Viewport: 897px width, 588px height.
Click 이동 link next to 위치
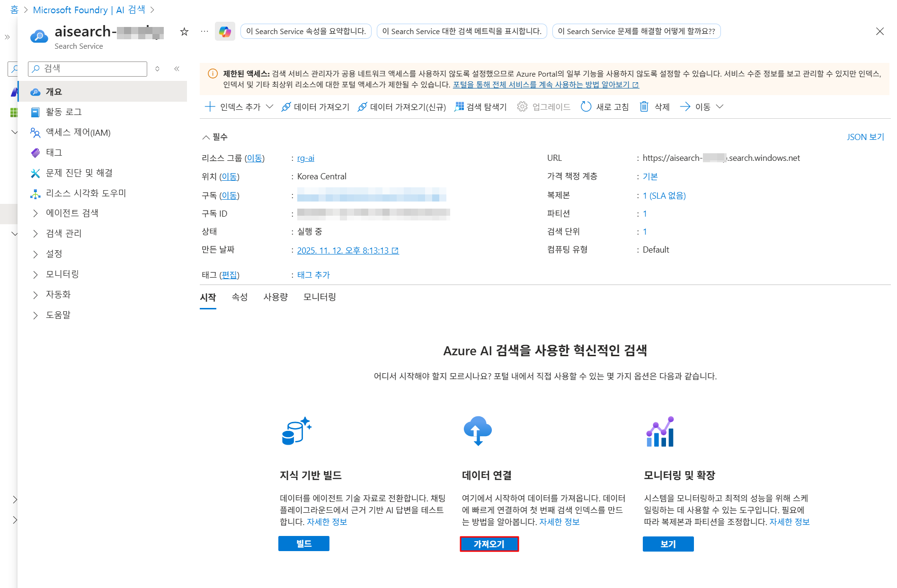[229, 176]
